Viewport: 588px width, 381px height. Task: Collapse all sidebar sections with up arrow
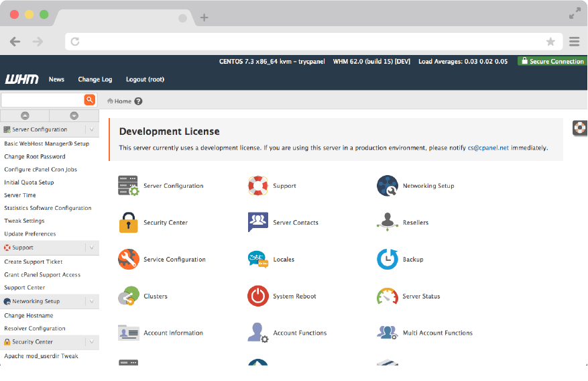pos(25,115)
